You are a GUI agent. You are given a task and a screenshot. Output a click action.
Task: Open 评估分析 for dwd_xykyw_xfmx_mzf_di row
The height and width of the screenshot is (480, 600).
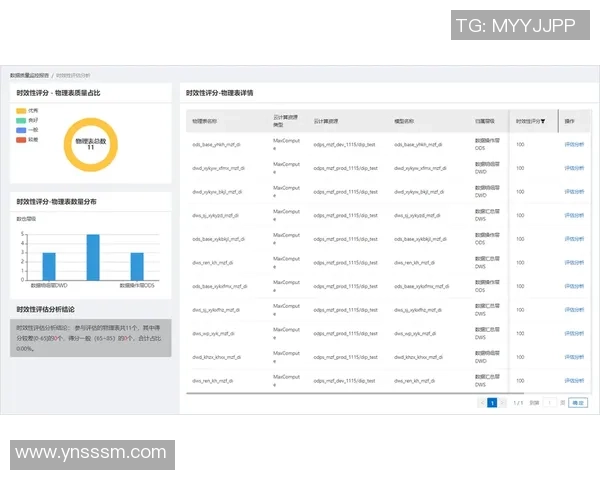(x=575, y=167)
